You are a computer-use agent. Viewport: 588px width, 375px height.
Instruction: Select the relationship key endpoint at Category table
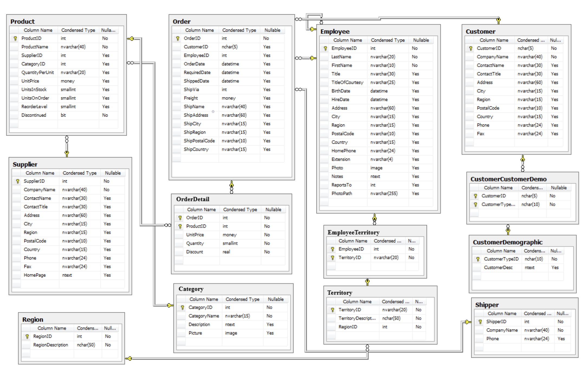tap(170, 305)
